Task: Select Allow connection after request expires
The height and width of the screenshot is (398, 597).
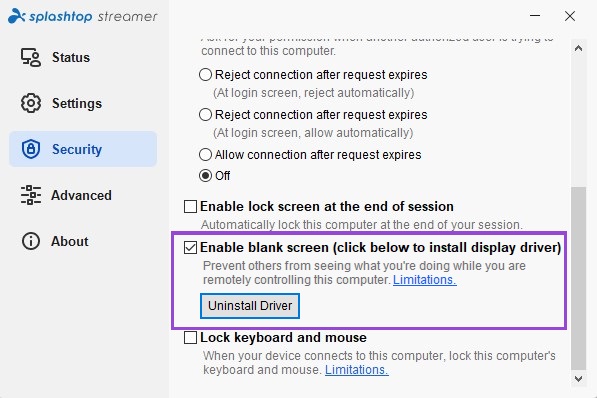Action: (205, 155)
